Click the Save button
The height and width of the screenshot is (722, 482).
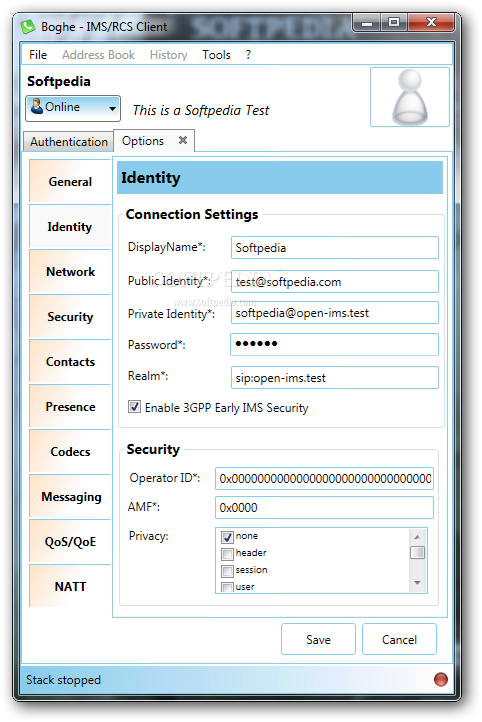point(318,639)
